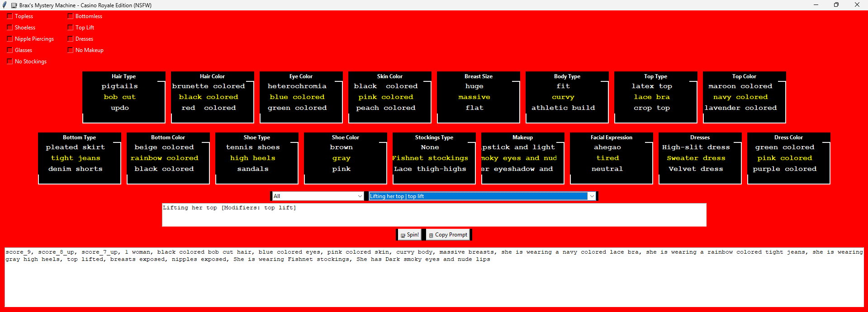This screenshot has width=868, height=312.
Task: Click 'black colored' in Hair Color reel
Action: 208,97
